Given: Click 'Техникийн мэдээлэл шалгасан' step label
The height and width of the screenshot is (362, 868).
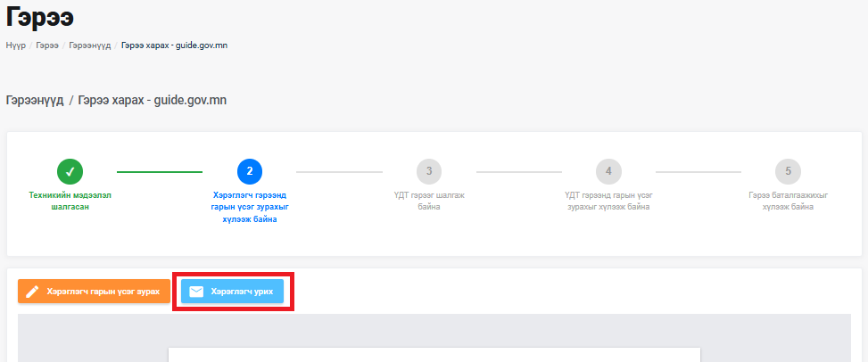Looking at the screenshot, I should click(x=70, y=201).
